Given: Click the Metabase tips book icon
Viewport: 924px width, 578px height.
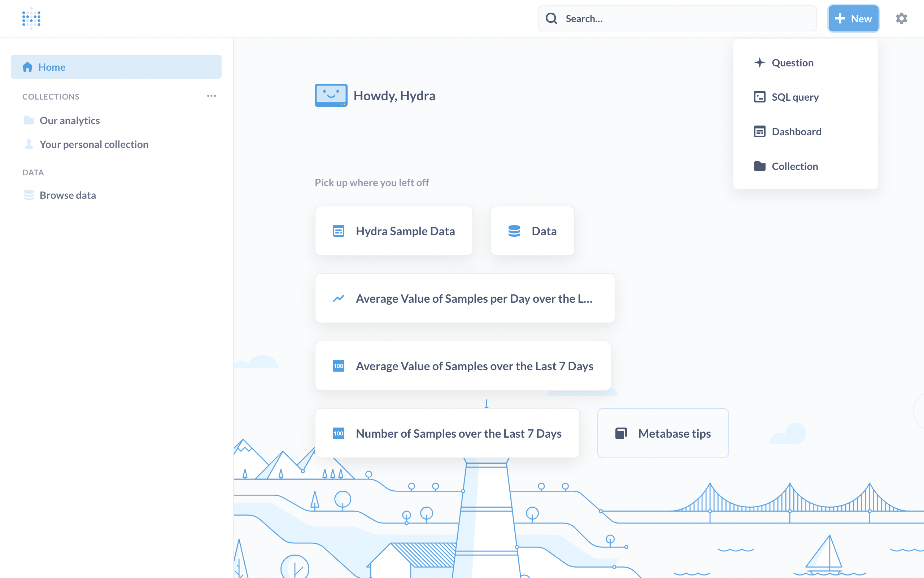Looking at the screenshot, I should pyautogui.click(x=621, y=433).
